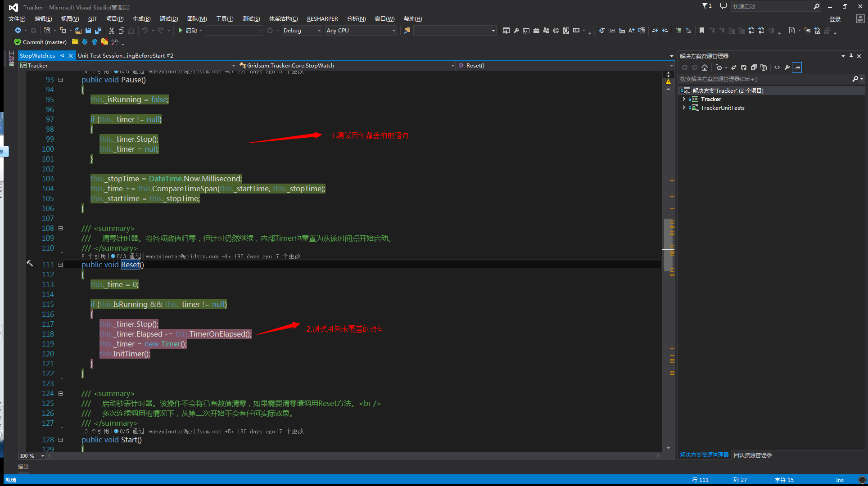Collapse the Reset() method outline
The width and height of the screenshot is (868, 486).
click(x=60, y=265)
